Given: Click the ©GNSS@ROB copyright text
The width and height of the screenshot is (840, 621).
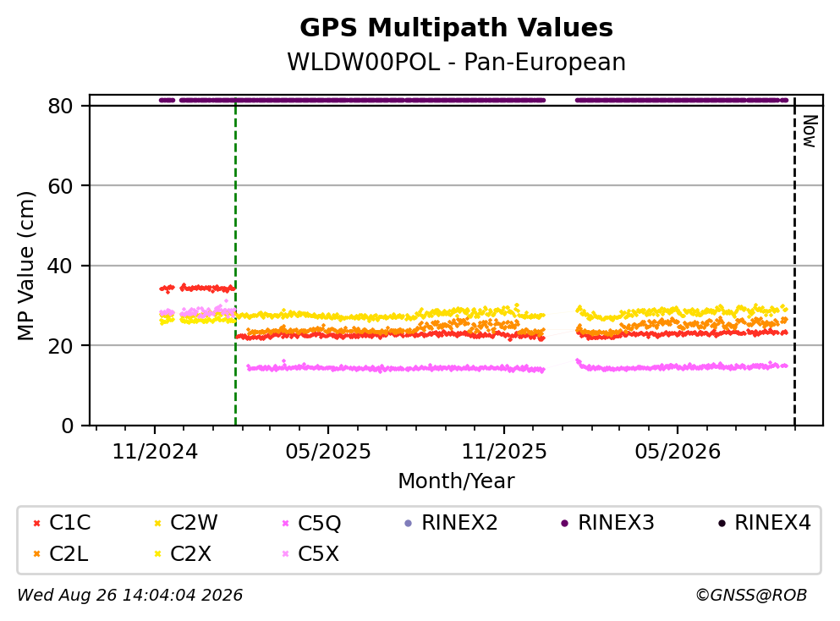Looking at the screenshot, I should coord(751,596).
